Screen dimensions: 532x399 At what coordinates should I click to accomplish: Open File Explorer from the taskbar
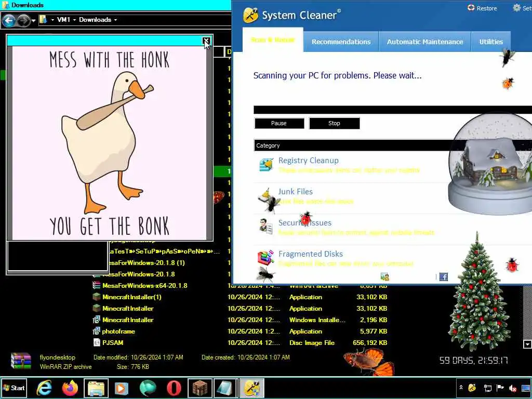click(x=96, y=388)
